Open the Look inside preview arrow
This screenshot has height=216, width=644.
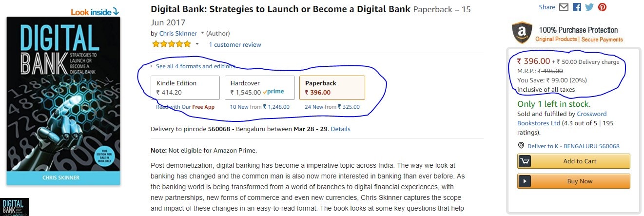pos(116,11)
